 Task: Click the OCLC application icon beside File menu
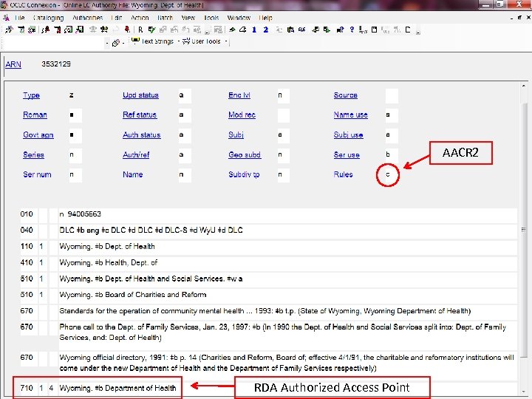tap(6, 17)
